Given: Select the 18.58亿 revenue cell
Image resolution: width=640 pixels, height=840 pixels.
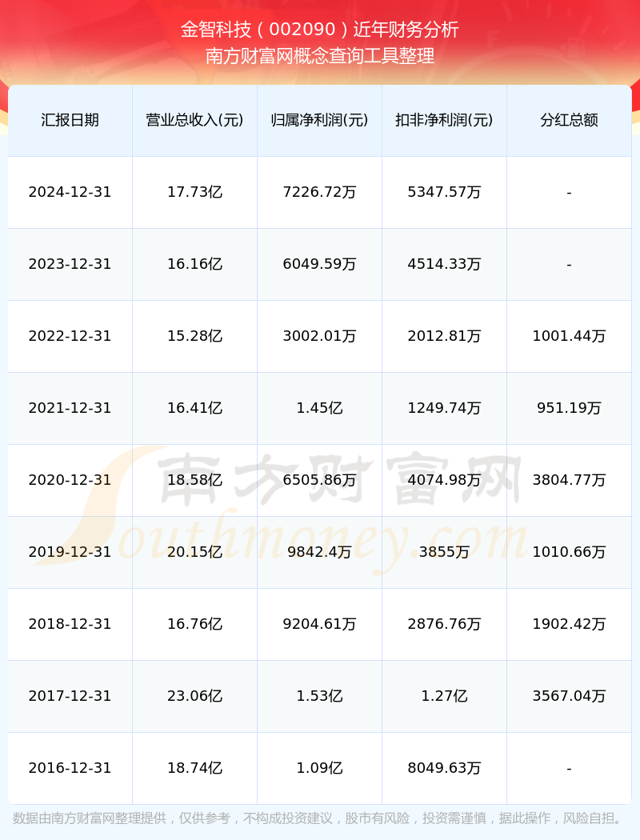Looking at the screenshot, I should [x=195, y=480].
